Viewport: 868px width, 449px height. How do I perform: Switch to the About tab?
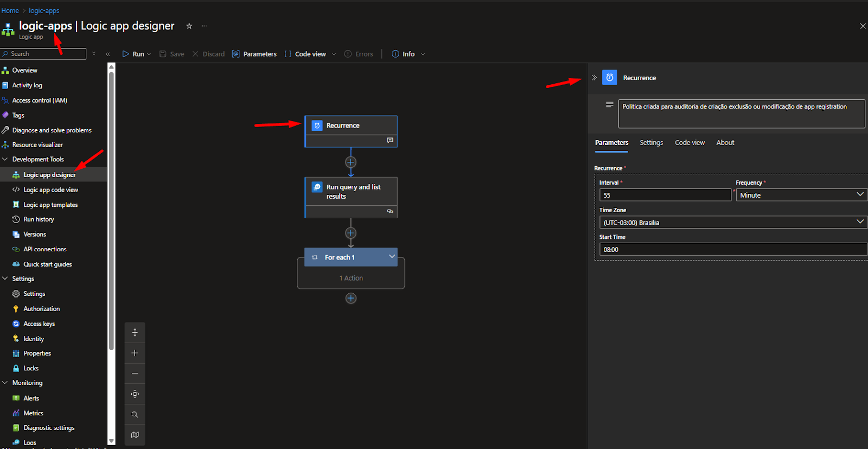(x=725, y=143)
